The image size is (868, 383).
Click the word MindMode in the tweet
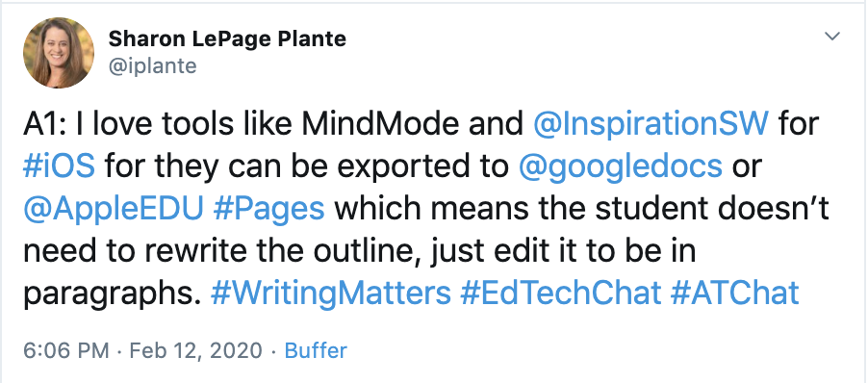point(380,124)
